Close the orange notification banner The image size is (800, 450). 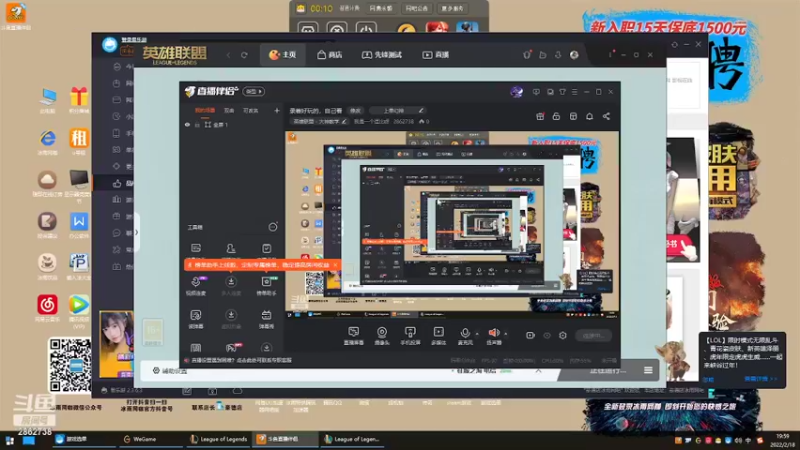click(335, 265)
